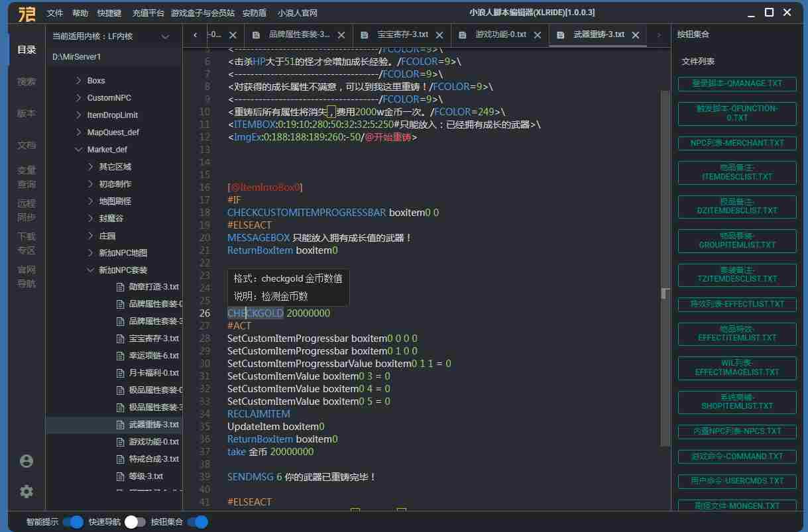This screenshot has width=808, height=532.
Task: Enable the 快速导航 toggle
Action: (132, 522)
